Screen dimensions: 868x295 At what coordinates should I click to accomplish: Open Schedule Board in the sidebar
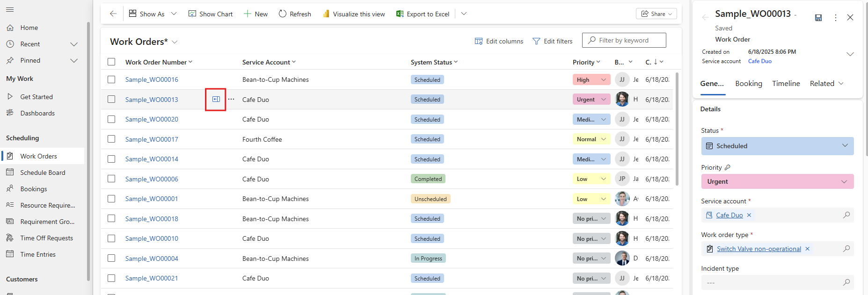pyautogui.click(x=43, y=173)
